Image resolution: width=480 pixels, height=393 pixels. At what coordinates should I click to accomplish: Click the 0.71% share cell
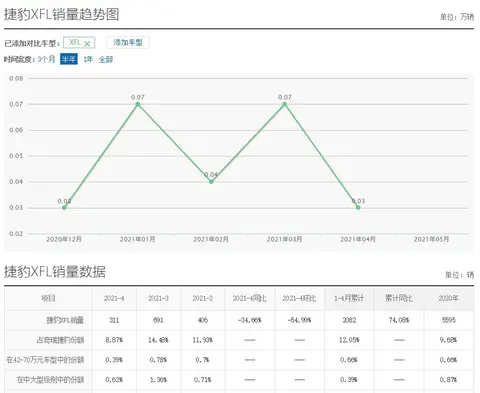[x=203, y=379]
